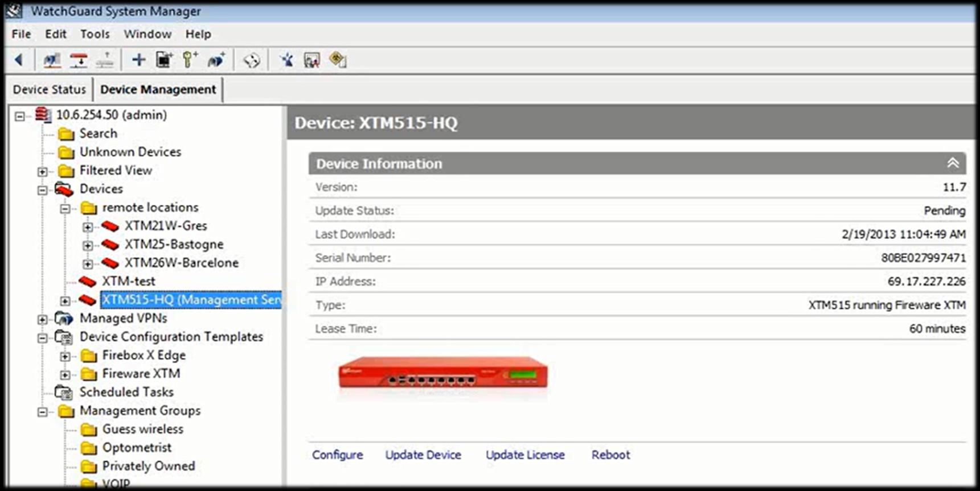The height and width of the screenshot is (491, 980).
Task: Click the key with plus toolbar icon
Action: pos(190,60)
